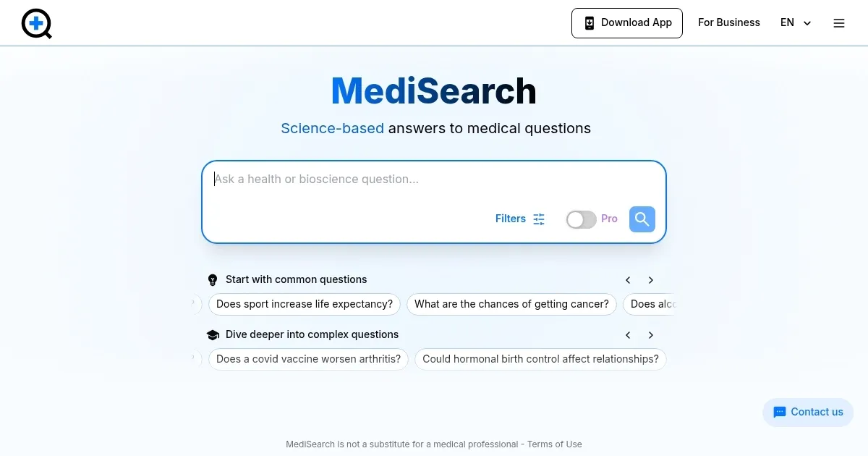
Task: Click the blue search submit icon
Action: pos(642,219)
